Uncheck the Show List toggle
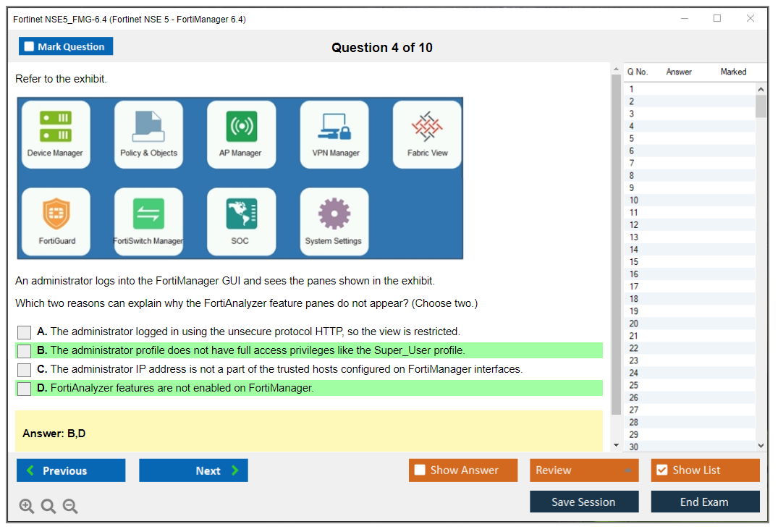This screenshot has width=778, height=532. [x=662, y=470]
